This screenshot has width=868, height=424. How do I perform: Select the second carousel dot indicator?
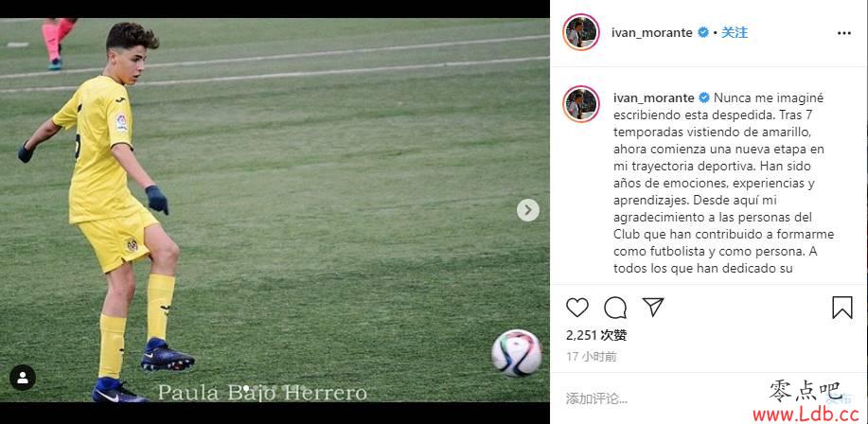pyautogui.click(x=257, y=389)
